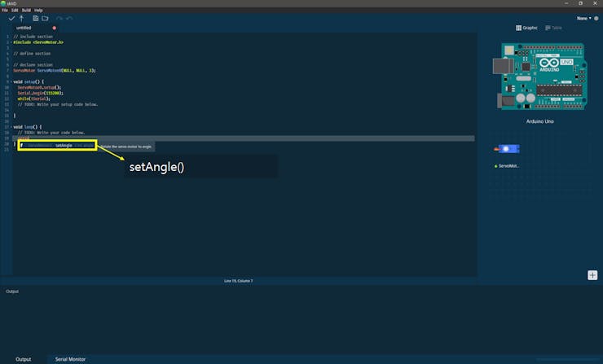Collapse the void setup function fold arrow
This screenshot has width=603, height=364.
11,82
